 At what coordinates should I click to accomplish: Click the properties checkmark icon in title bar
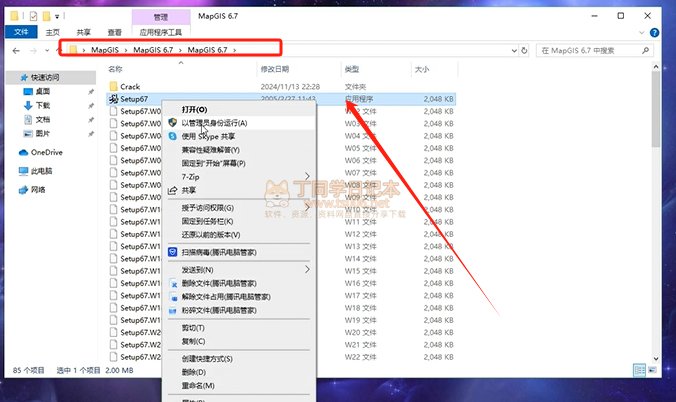click(33, 16)
